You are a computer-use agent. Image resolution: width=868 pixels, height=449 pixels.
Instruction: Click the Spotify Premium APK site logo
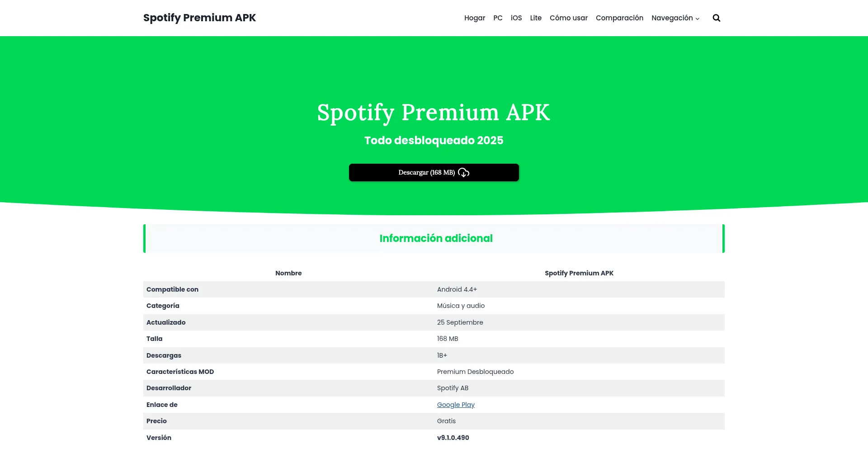[x=199, y=18]
